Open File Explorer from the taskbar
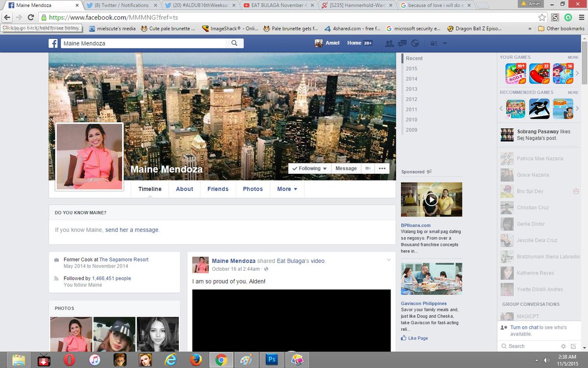The image size is (588, 368). tap(19, 360)
